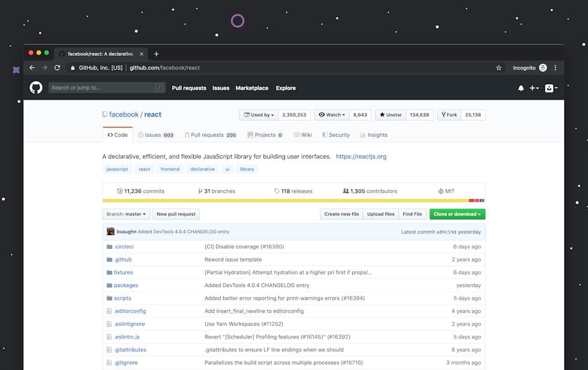Open the notifications bell icon
Image resolution: width=588 pixels, height=370 pixels.
tap(521, 88)
